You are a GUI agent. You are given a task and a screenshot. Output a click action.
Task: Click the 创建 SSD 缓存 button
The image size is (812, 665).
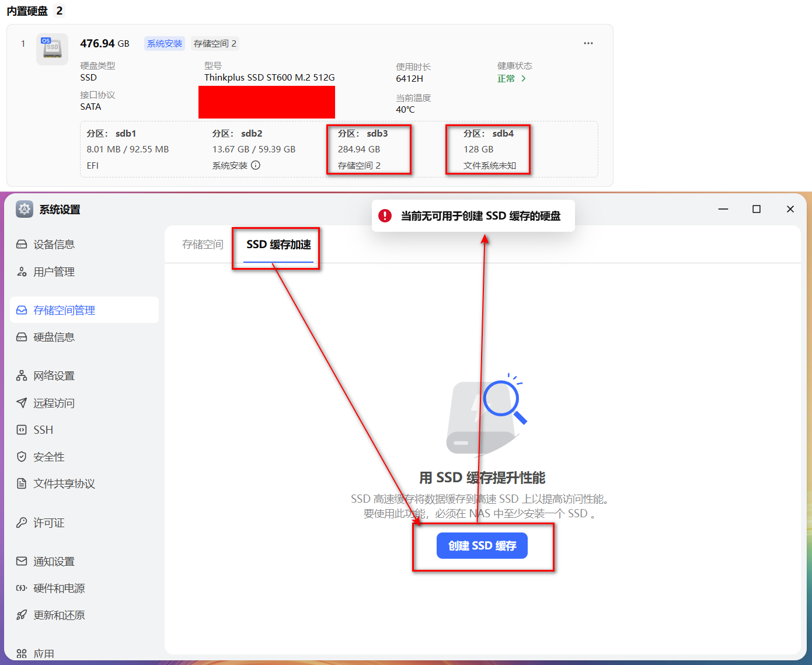click(x=482, y=546)
